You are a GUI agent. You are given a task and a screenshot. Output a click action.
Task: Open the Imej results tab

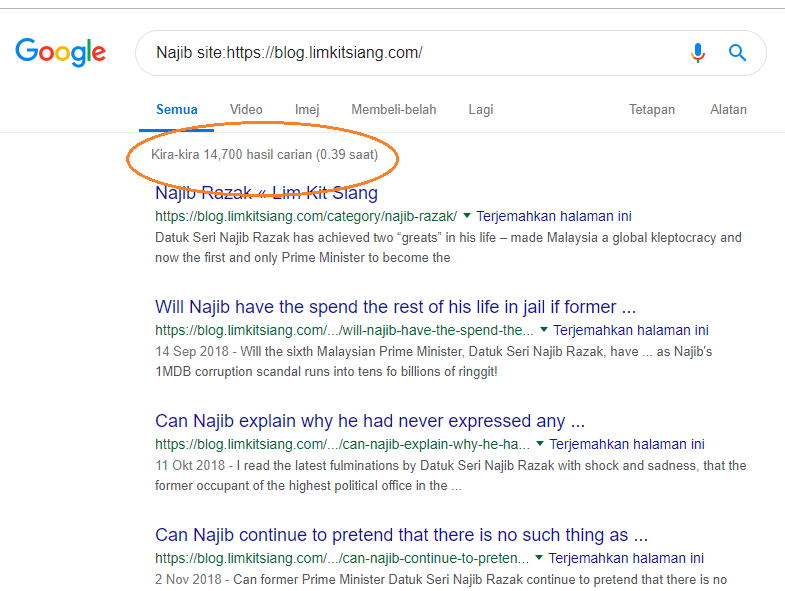point(307,110)
